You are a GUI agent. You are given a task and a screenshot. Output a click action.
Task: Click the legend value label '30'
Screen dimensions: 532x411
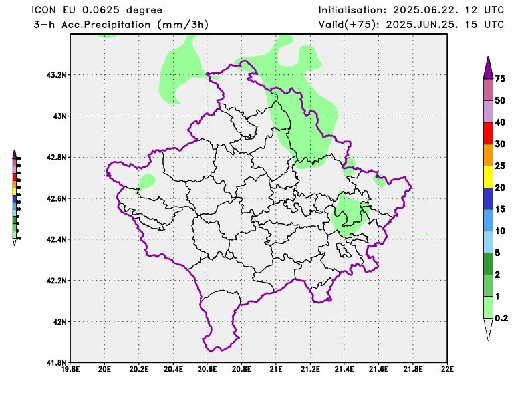click(500, 144)
